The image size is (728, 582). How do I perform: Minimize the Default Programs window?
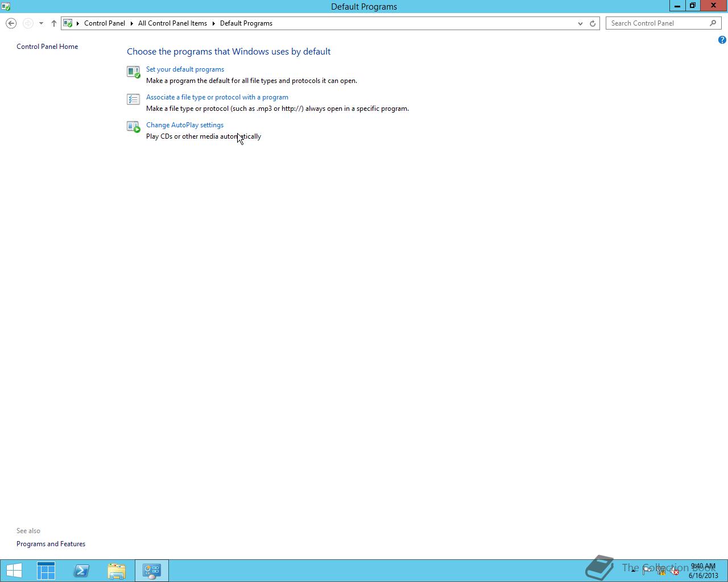tap(677, 6)
